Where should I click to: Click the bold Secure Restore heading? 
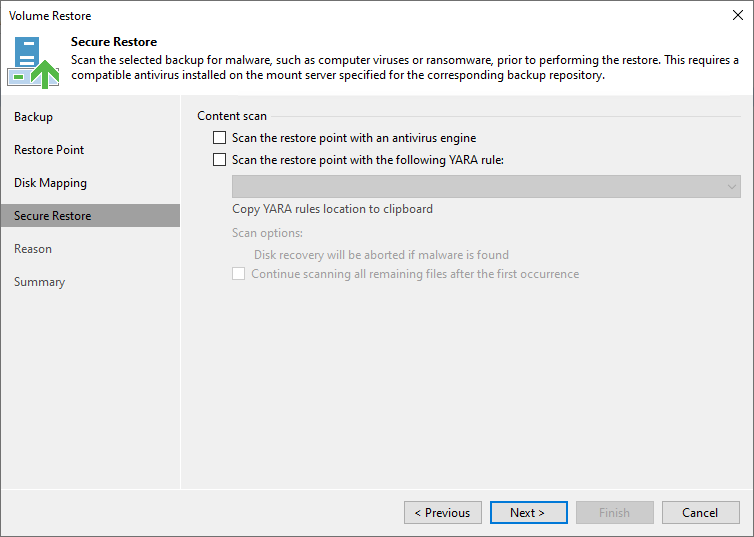click(x=114, y=42)
